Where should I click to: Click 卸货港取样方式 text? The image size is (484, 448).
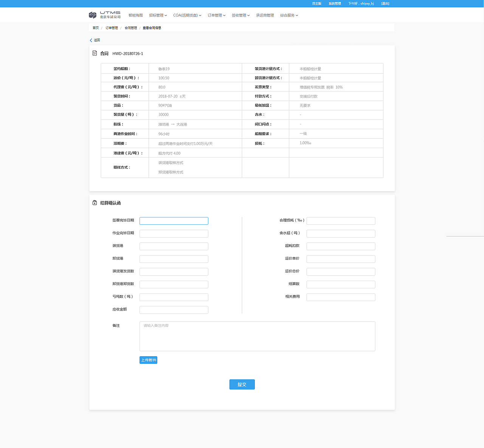pyautogui.click(x=171, y=172)
